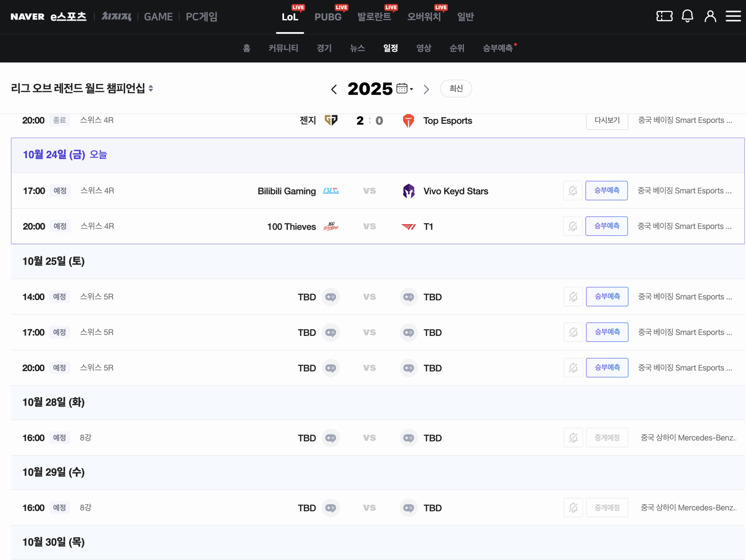The height and width of the screenshot is (560, 746).
Task: Open notifications via the bell icon
Action: (688, 16)
